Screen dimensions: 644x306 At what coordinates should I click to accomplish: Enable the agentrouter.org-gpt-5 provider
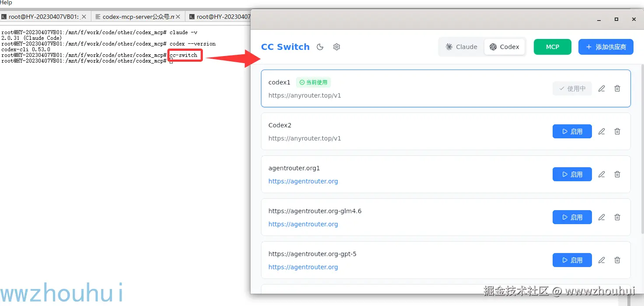572,260
